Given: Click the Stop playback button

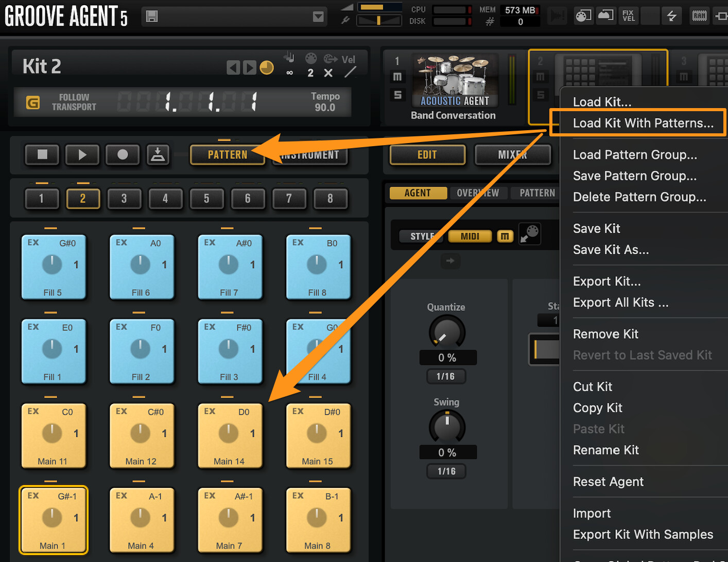Looking at the screenshot, I should click(42, 154).
